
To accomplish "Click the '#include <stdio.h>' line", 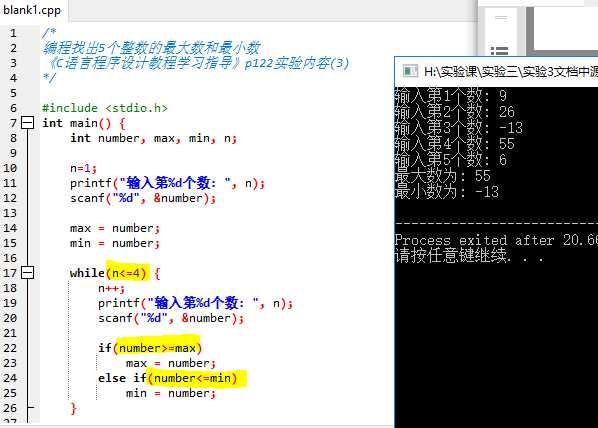I will click(104, 108).
